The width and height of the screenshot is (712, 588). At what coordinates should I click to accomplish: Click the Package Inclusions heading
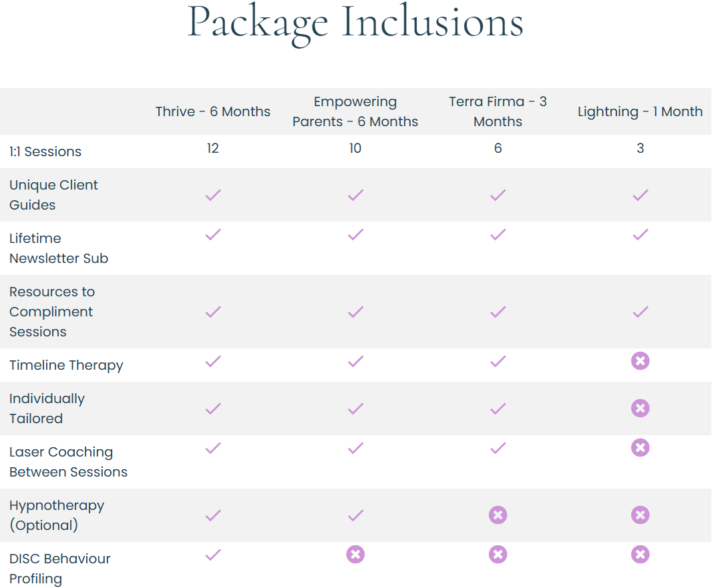pyautogui.click(x=355, y=22)
